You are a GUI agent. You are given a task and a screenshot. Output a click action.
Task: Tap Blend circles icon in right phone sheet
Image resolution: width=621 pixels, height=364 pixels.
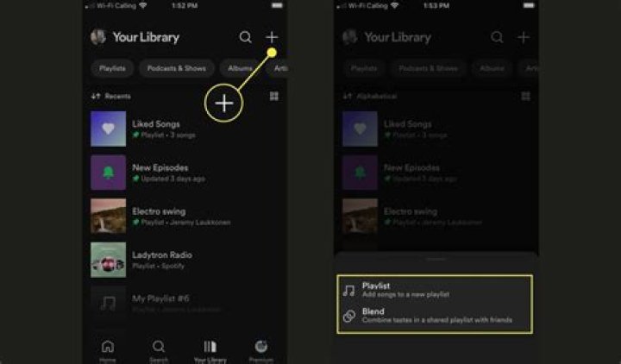pos(349,316)
